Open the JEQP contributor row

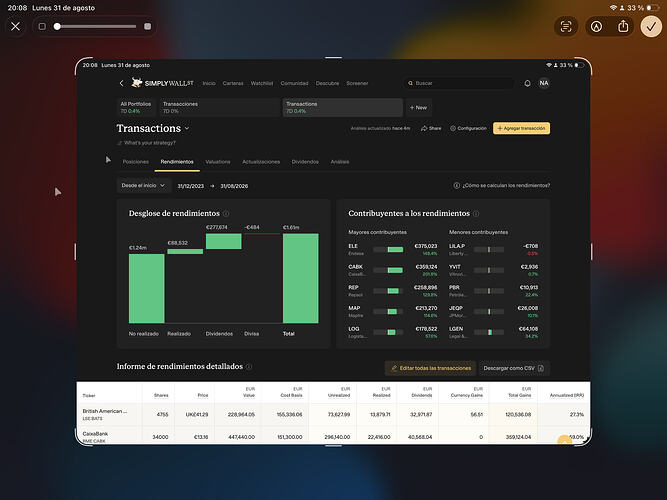click(493, 311)
